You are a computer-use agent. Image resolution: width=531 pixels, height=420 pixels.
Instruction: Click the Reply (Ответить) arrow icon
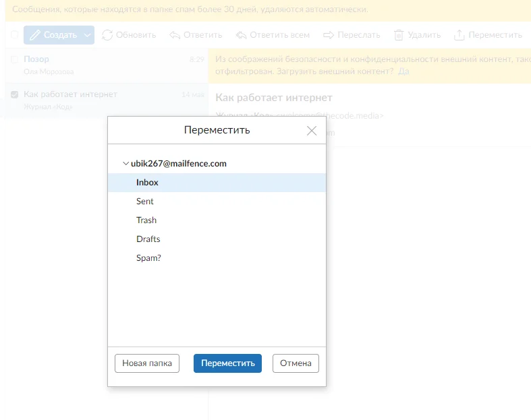[x=175, y=35]
